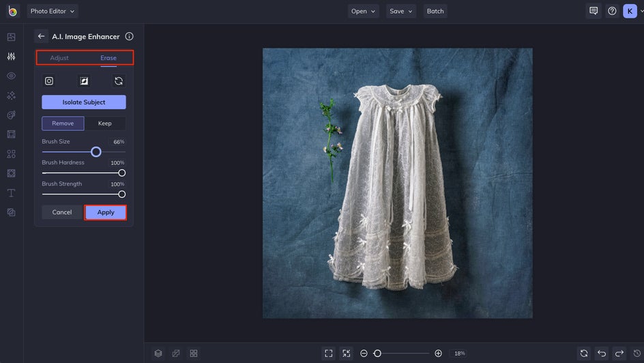Open the Text tool sidebar icon
Screen dimensions: 644x363
coord(12,193)
